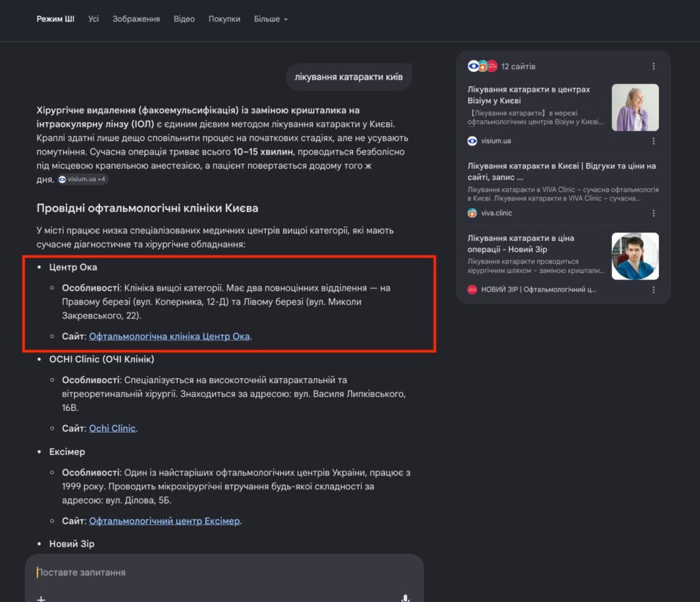Open three-dot menu beside 12 сайтів
The height and width of the screenshot is (602, 700).
click(x=654, y=66)
